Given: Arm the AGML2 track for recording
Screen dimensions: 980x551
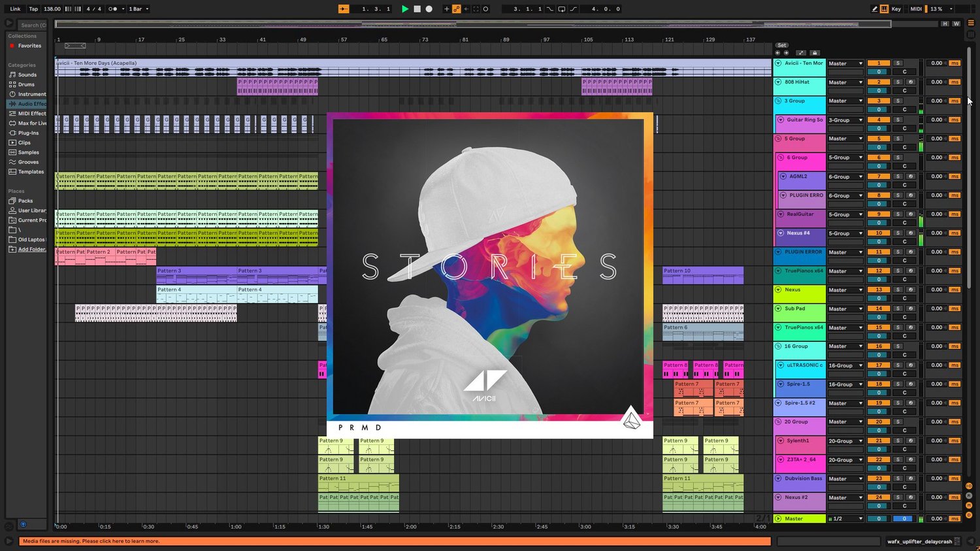Looking at the screenshot, I should pos(910,177).
